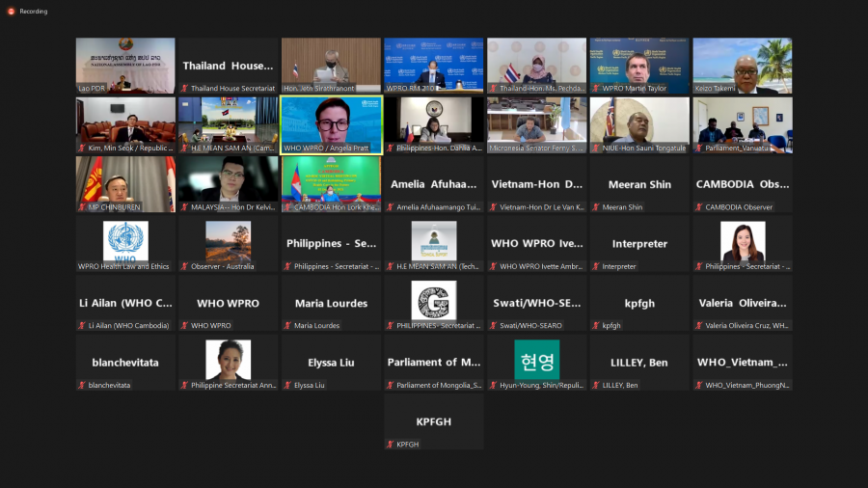Select the Observer - Australia tile
Viewport: 868px width, 488px height.
pos(228,243)
